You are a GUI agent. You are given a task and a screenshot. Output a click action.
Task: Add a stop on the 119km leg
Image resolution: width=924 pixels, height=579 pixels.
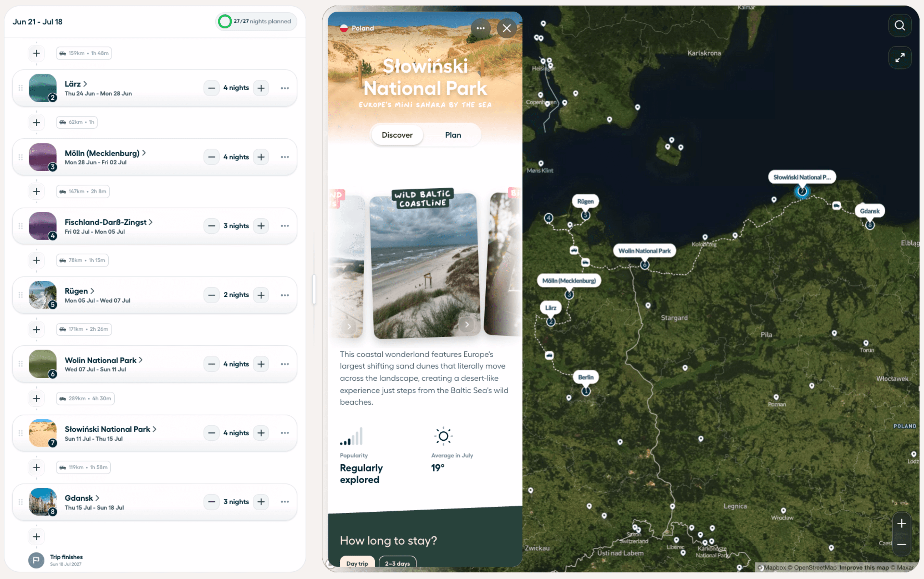pos(36,468)
